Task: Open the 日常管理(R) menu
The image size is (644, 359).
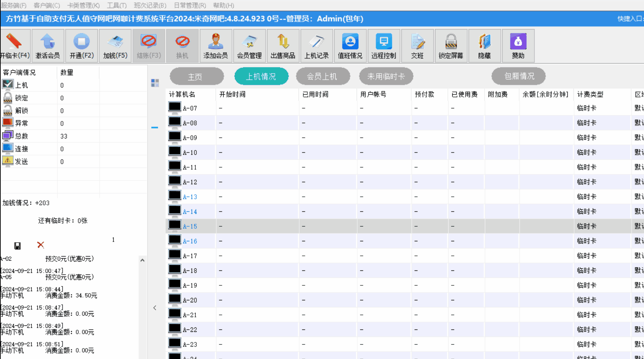Action: click(x=190, y=5)
